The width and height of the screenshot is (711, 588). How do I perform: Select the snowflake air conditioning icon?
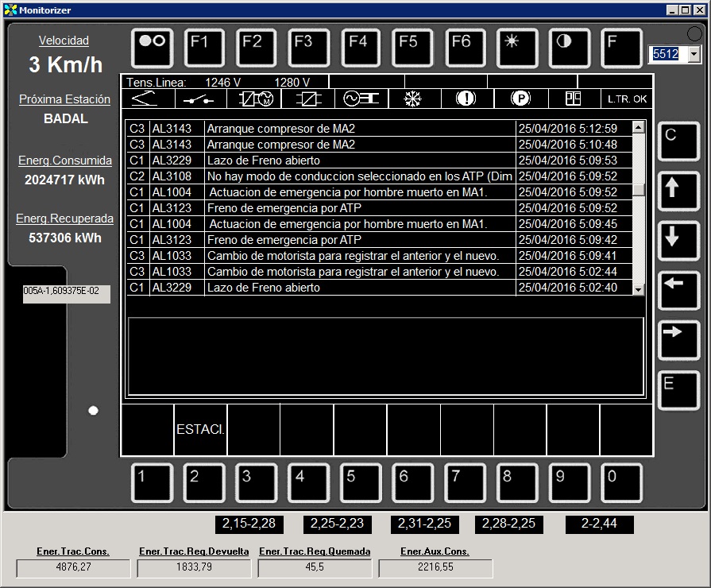(412, 99)
